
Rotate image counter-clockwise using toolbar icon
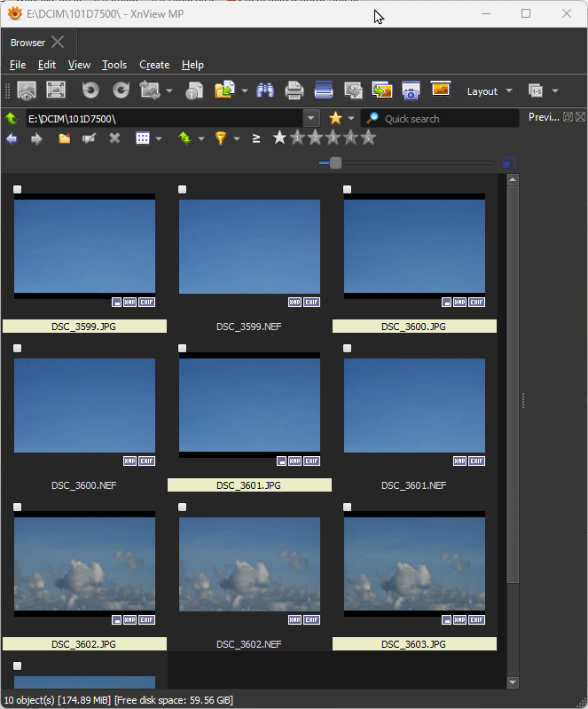[90, 91]
